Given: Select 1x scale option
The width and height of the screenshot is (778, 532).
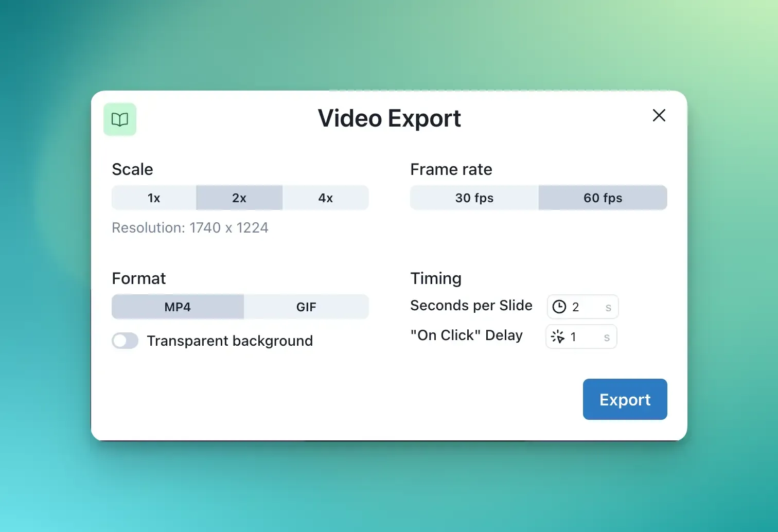Looking at the screenshot, I should (x=154, y=198).
